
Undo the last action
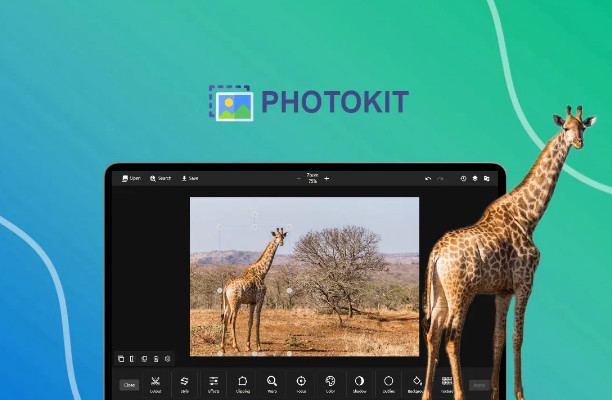click(428, 178)
